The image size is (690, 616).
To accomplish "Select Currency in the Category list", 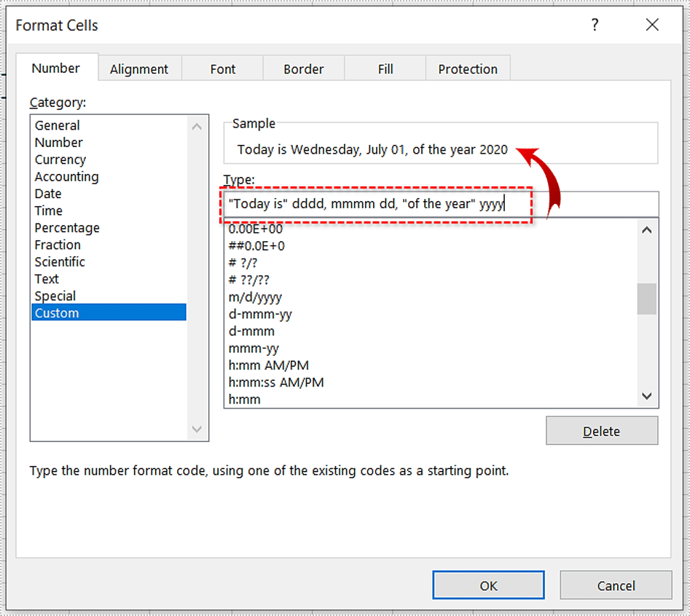I will 60,159.
